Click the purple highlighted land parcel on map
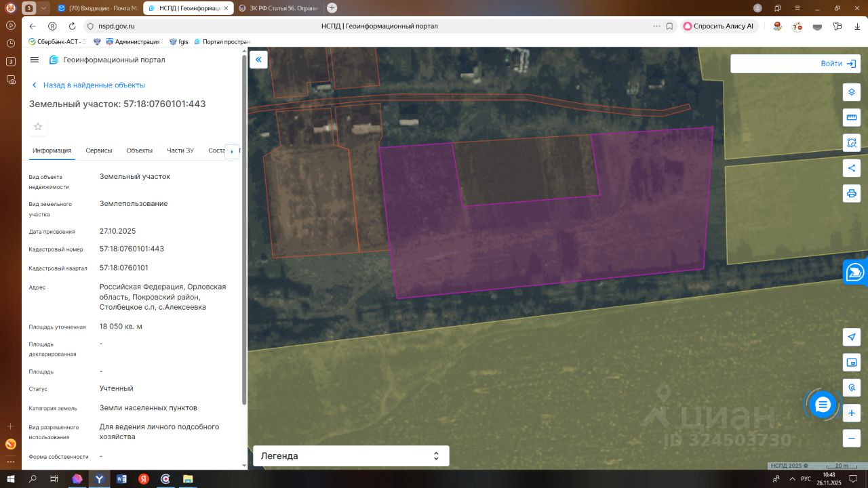 pyautogui.click(x=542, y=237)
